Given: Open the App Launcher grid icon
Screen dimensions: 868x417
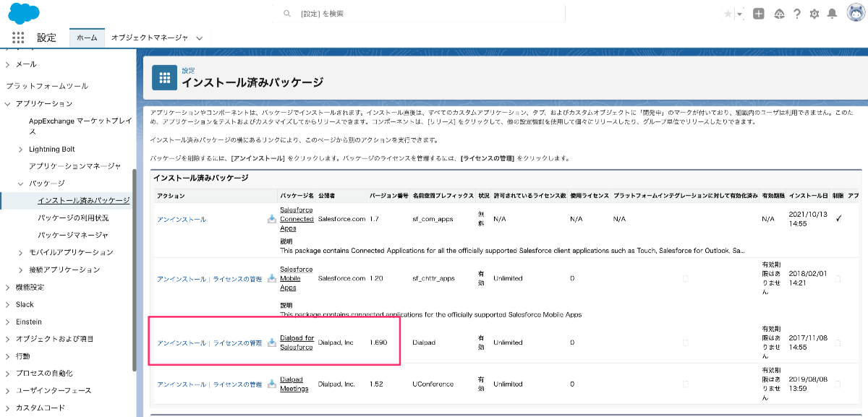Looking at the screenshot, I should click(18, 38).
